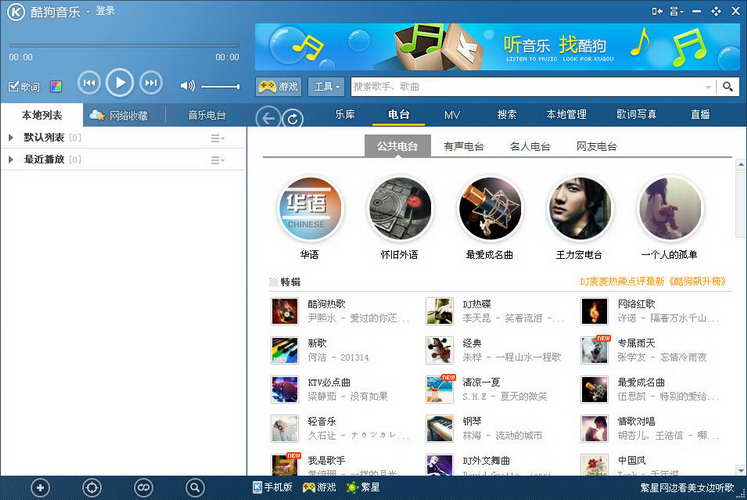Play the DJ热碟 album icon
The width and height of the screenshot is (747, 500).
click(x=439, y=311)
